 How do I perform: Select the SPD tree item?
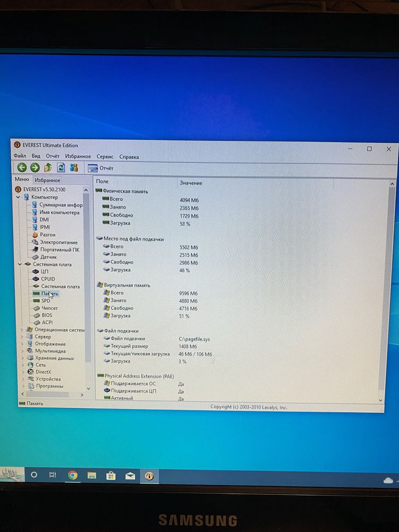coord(41,301)
